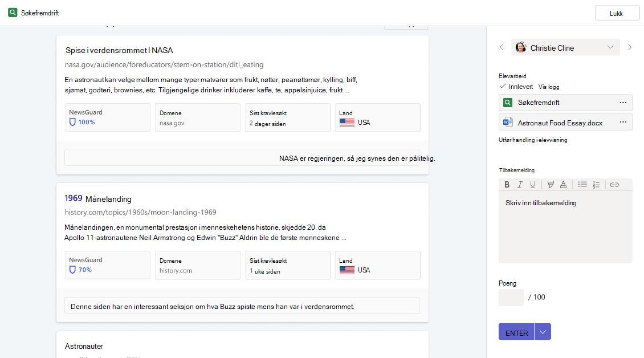This screenshot has height=358, width=644.
Task: Click the Lukk button
Action: [617, 13]
